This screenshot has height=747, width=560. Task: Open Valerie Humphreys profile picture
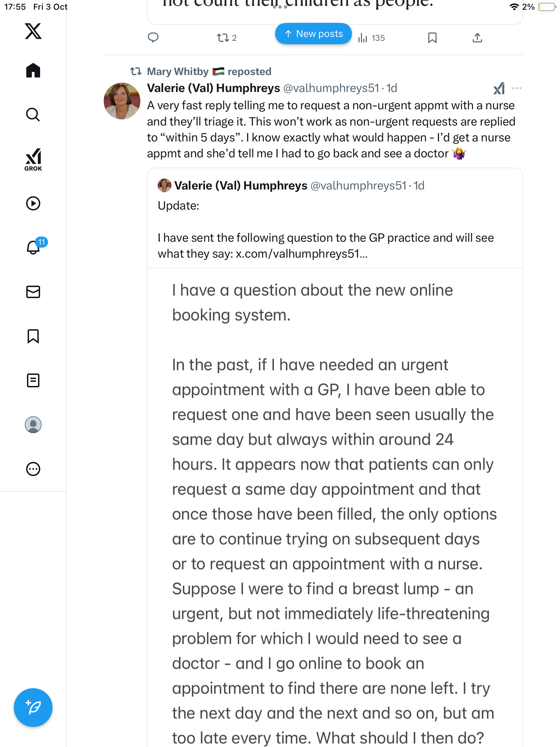122,101
